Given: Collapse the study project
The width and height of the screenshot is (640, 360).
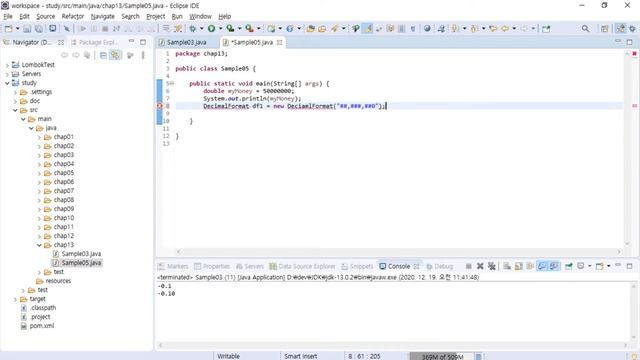Looking at the screenshot, I should pyautogui.click(x=7, y=83).
